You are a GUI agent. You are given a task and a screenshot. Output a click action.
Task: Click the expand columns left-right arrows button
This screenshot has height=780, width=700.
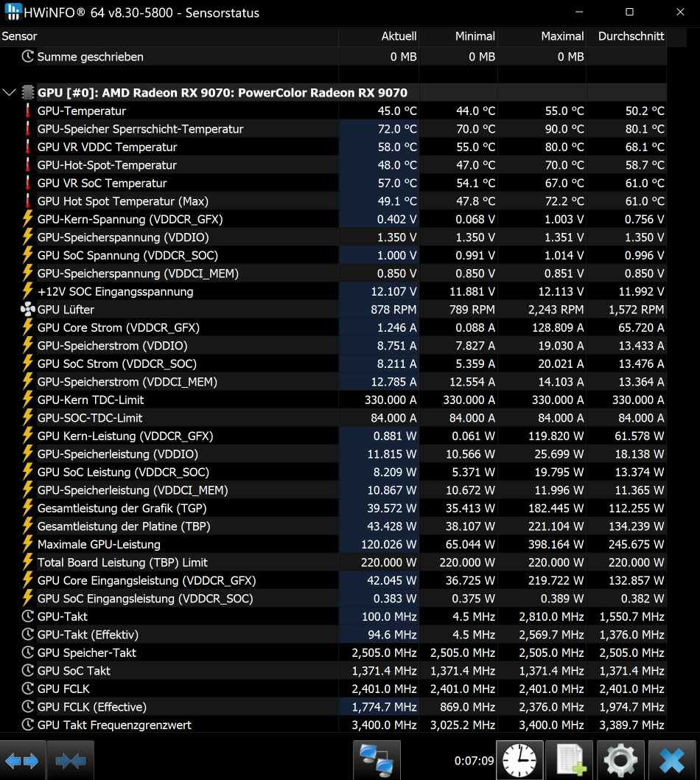22,761
